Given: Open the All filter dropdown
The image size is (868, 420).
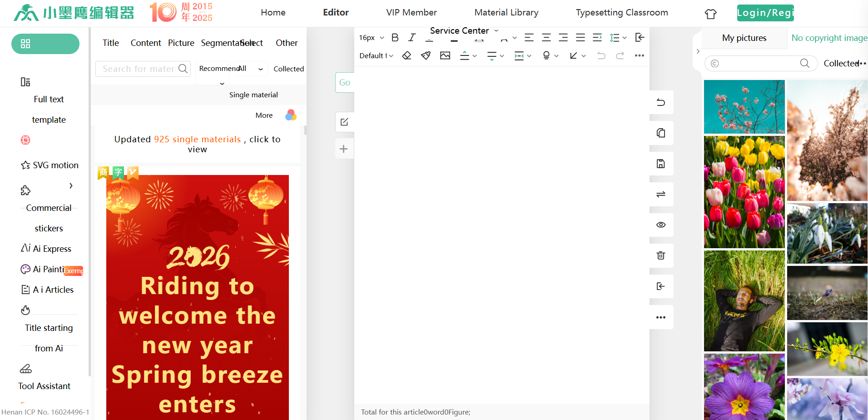Looking at the screenshot, I should tap(251, 69).
